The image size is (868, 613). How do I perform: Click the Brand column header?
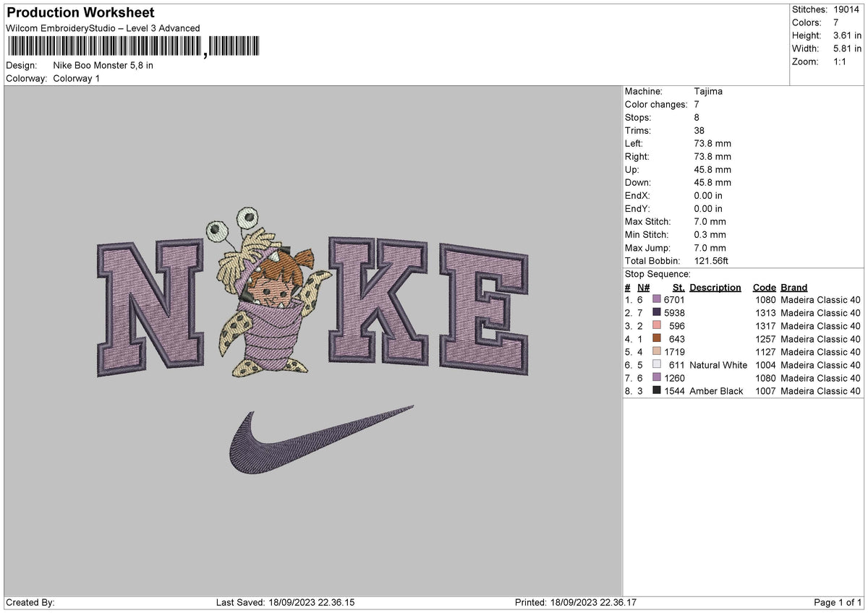(x=793, y=287)
